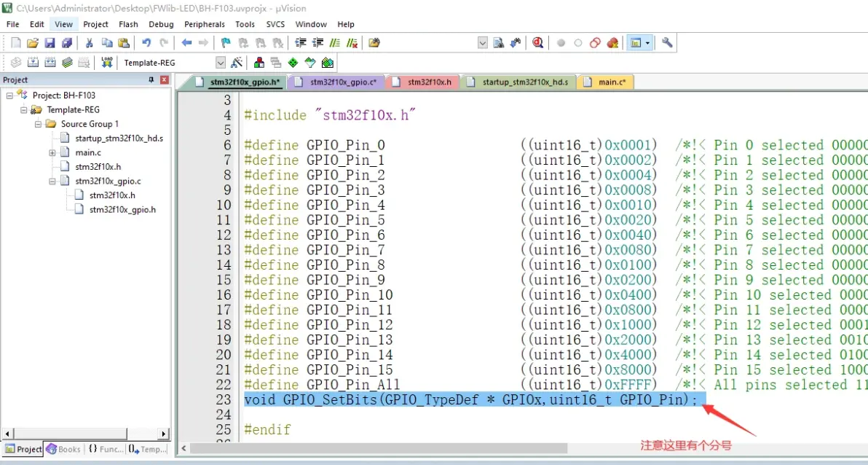
Task: Open the File menu
Action: (12, 24)
